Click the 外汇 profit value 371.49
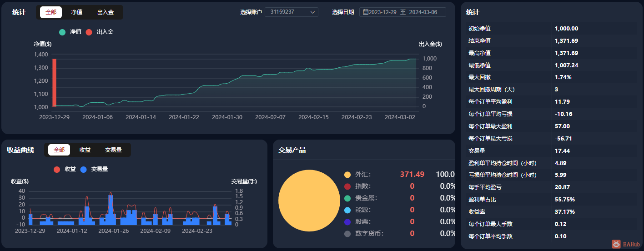 pyautogui.click(x=412, y=174)
